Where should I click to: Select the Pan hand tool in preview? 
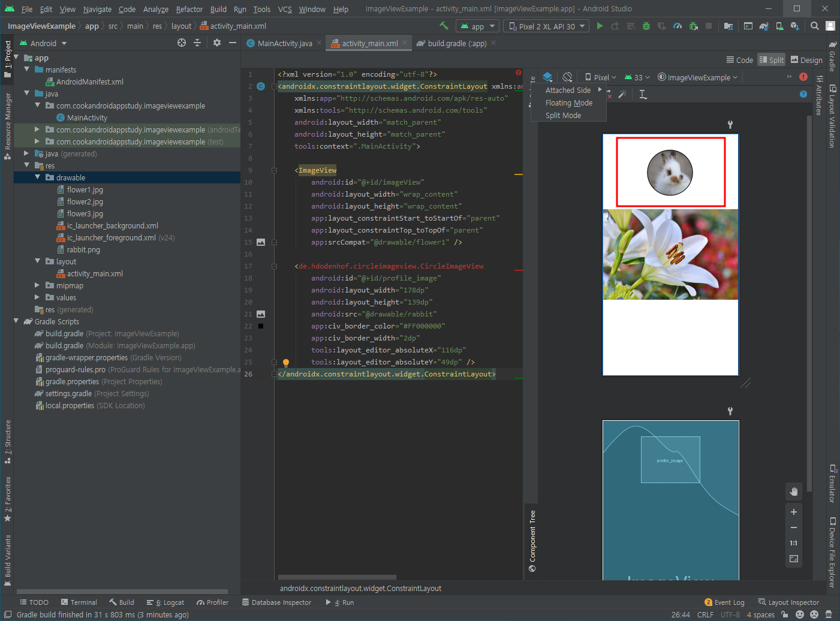[x=794, y=492]
